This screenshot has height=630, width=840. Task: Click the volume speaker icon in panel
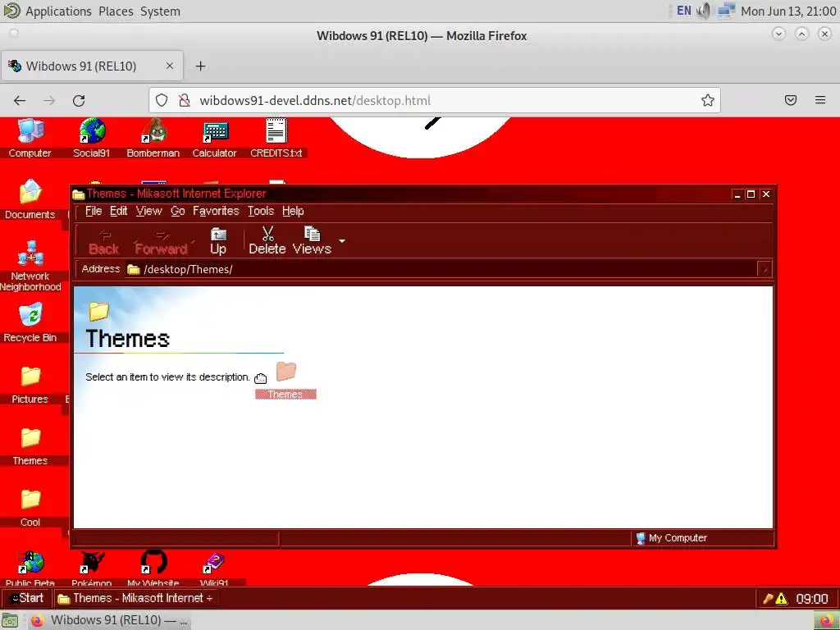(704, 11)
